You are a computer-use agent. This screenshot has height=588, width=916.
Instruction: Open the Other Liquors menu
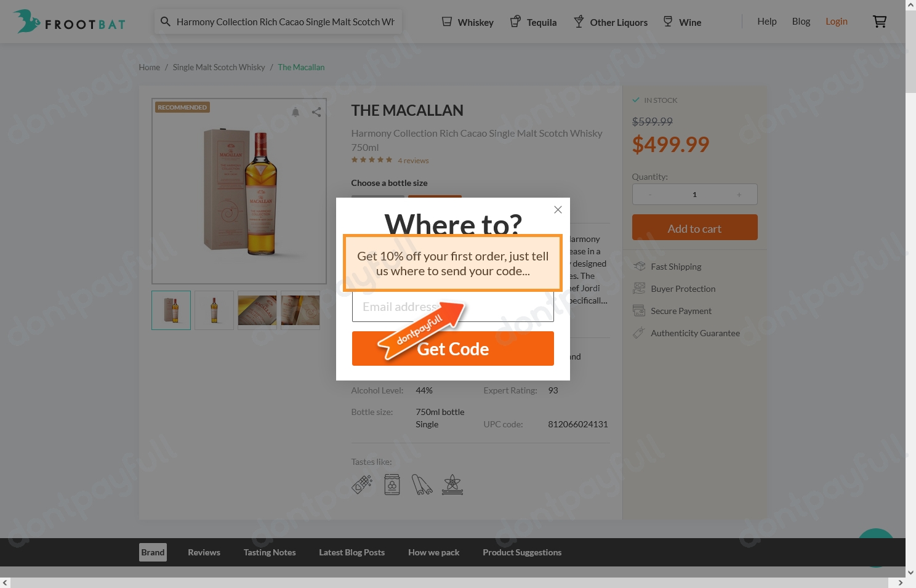pos(611,22)
